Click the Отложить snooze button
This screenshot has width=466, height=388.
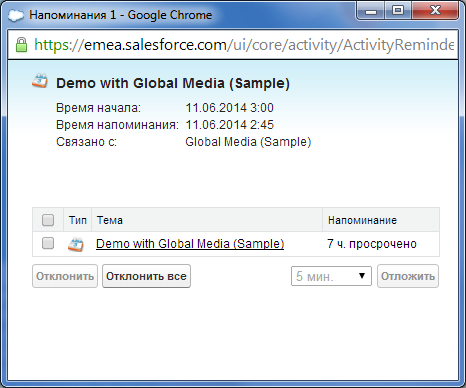[x=408, y=276]
